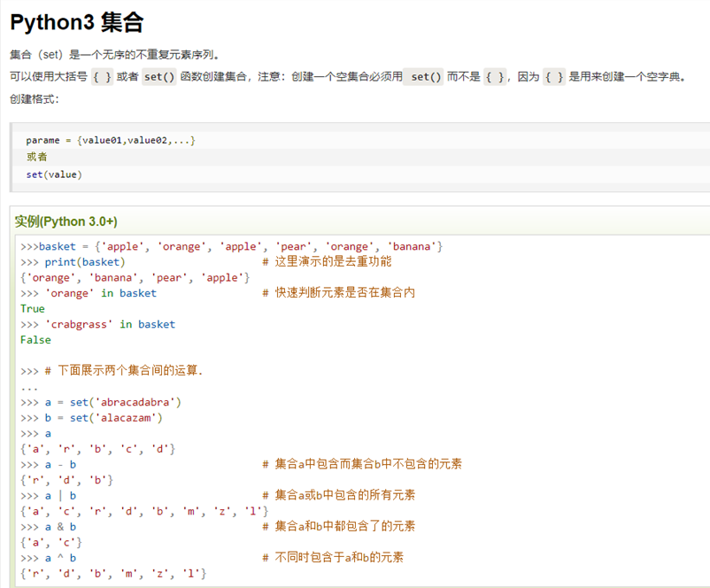Click the False output text
The image size is (710, 588).
pyautogui.click(x=35, y=339)
